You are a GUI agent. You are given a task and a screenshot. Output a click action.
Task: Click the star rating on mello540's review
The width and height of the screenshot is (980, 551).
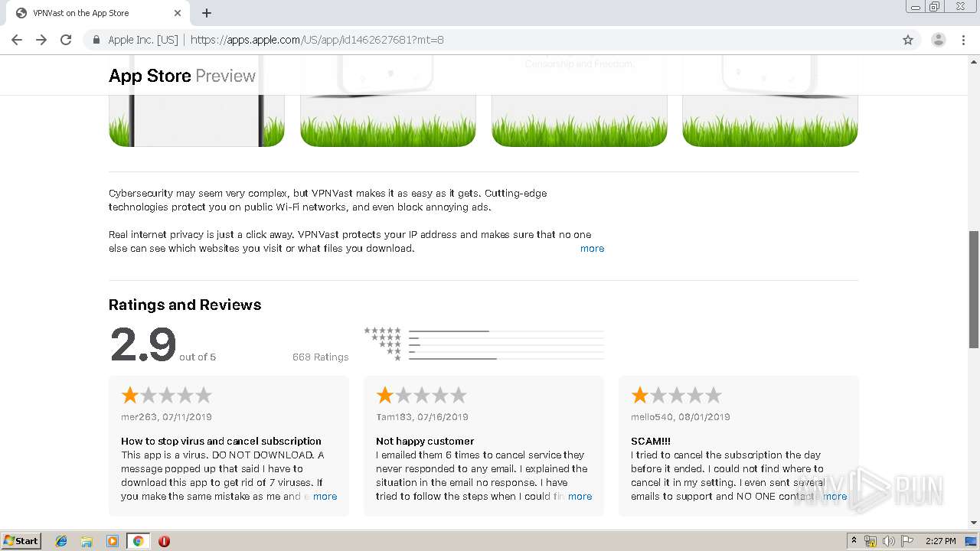(x=676, y=395)
